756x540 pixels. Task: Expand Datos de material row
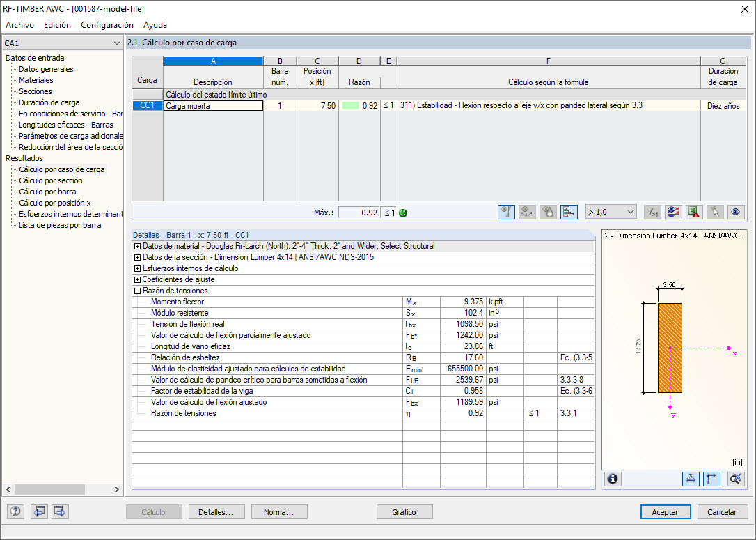(x=137, y=246)
